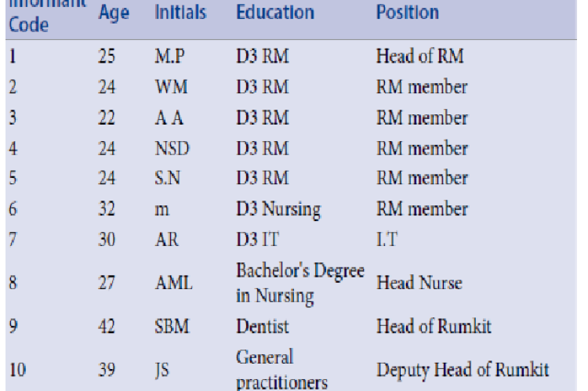The image size is (588, 391).
Task: Click the Education column header
Action: 275,12
